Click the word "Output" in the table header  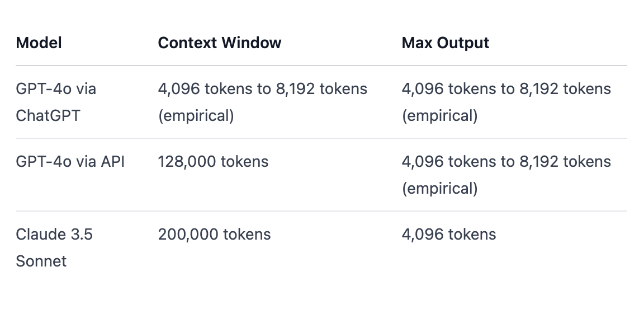coord(463,43)
